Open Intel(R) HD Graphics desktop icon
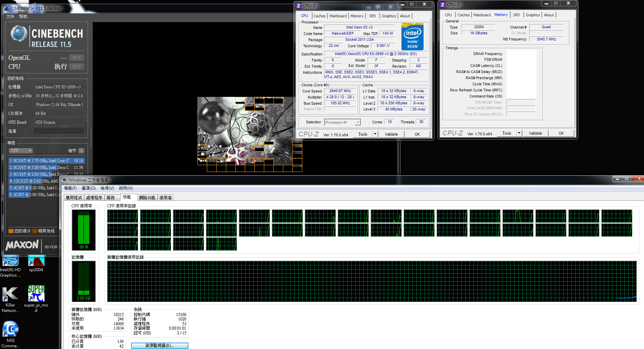Screen dimensions: 644x349 10,267
